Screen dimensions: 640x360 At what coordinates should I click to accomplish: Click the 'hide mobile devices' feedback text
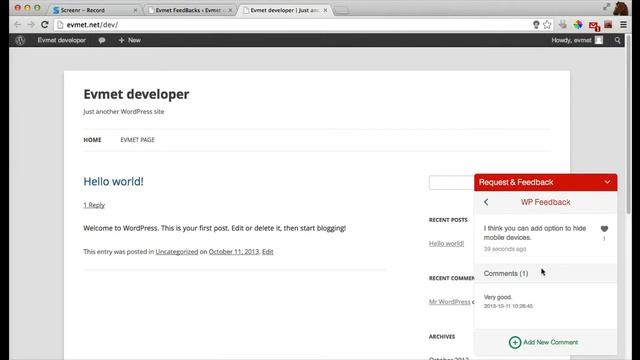(535, 233)
